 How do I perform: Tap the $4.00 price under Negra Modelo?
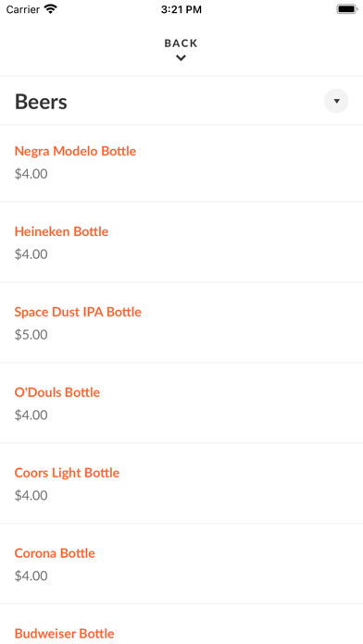point(31,174)
